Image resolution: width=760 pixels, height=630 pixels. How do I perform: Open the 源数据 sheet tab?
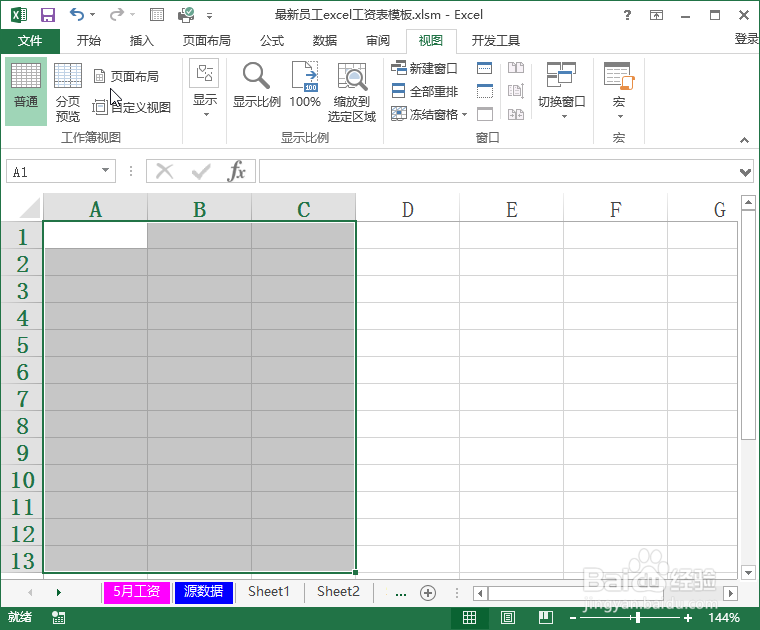click(204, 592)
